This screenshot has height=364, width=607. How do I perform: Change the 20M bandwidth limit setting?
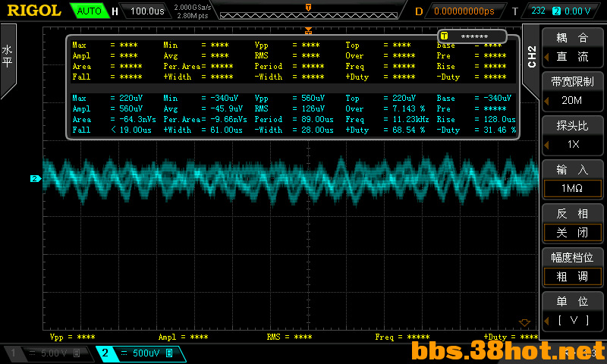click(572, 101)
